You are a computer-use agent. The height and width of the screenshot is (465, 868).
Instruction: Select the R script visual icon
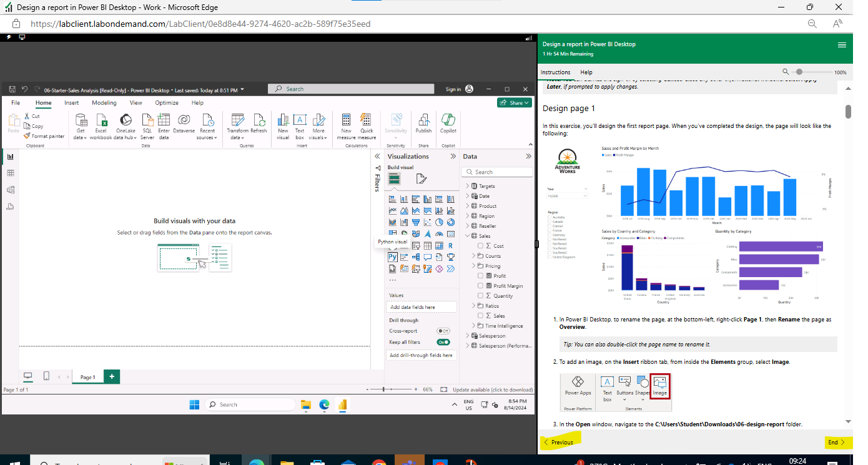coord(451,245)
